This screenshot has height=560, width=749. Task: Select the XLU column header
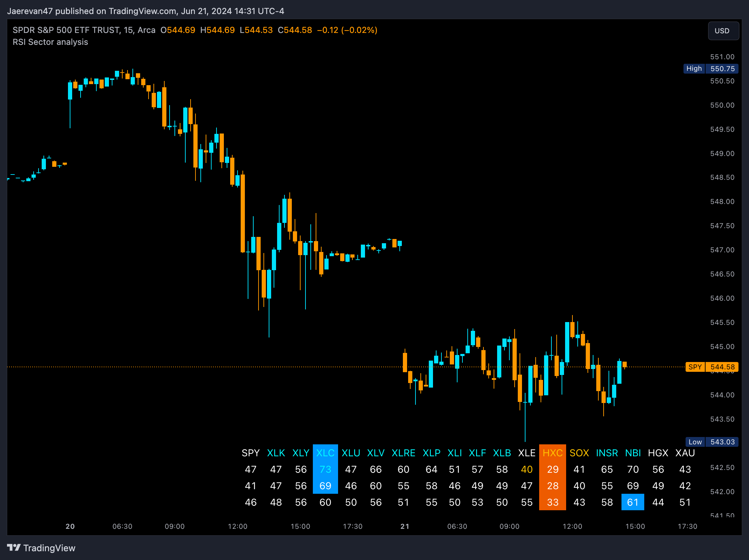click(x=351, y=453)
